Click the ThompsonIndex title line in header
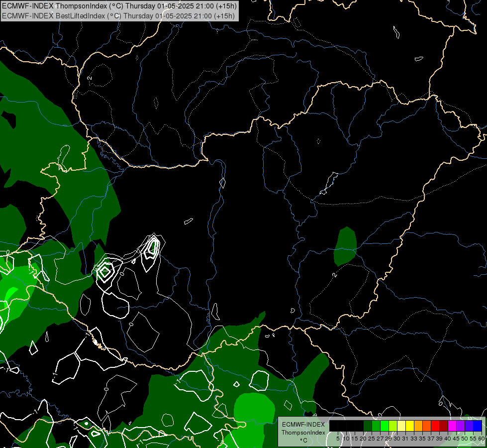Screen dimensions: 487x448 coord(119,6)
